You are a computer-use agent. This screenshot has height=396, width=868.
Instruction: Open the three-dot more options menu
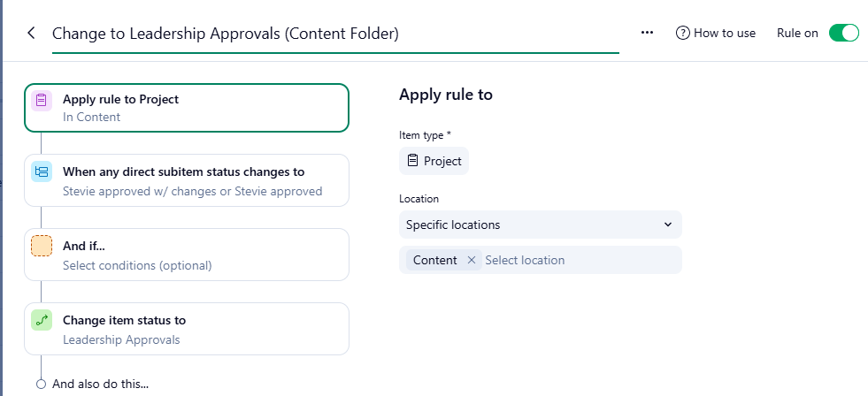pyautogui.click(x=647, y=33)
